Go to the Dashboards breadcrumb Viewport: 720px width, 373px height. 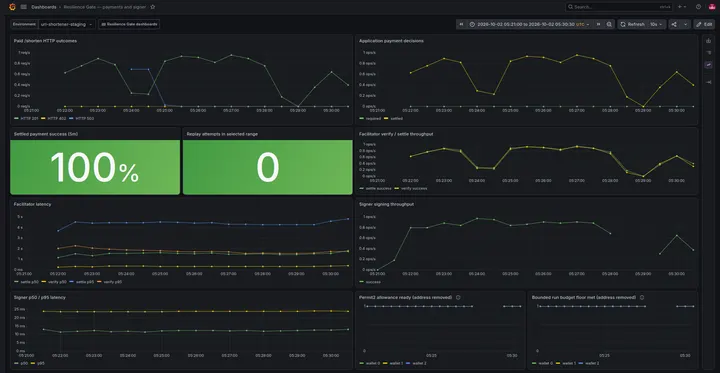coord(44,7)
